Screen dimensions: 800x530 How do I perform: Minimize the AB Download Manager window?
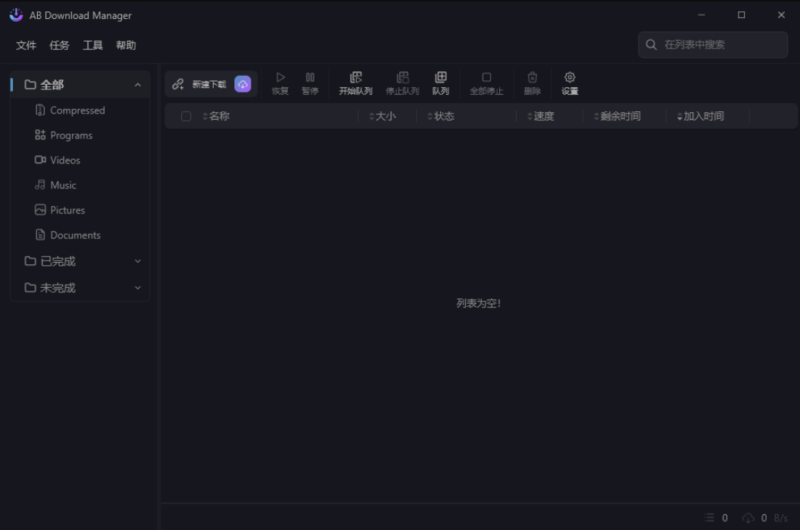pyautogui.click(x=702, y=15)
